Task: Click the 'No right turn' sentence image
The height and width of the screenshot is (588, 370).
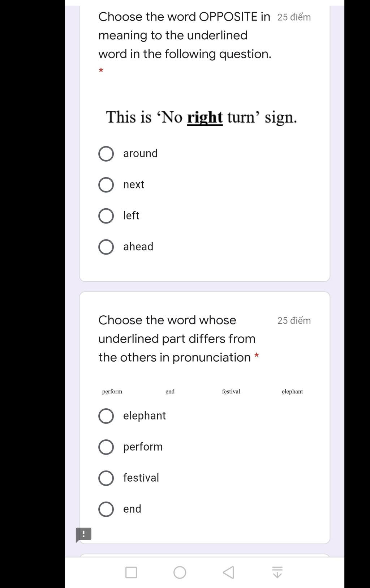Action: coord(201,117)
